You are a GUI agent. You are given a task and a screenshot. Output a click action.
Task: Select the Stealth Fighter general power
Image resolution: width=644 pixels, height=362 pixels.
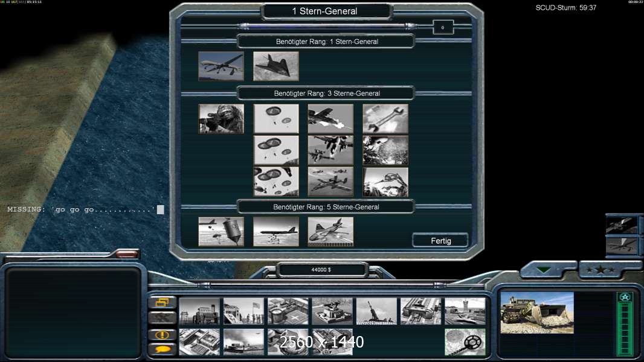pyautogui.click(x=276, y=66)
